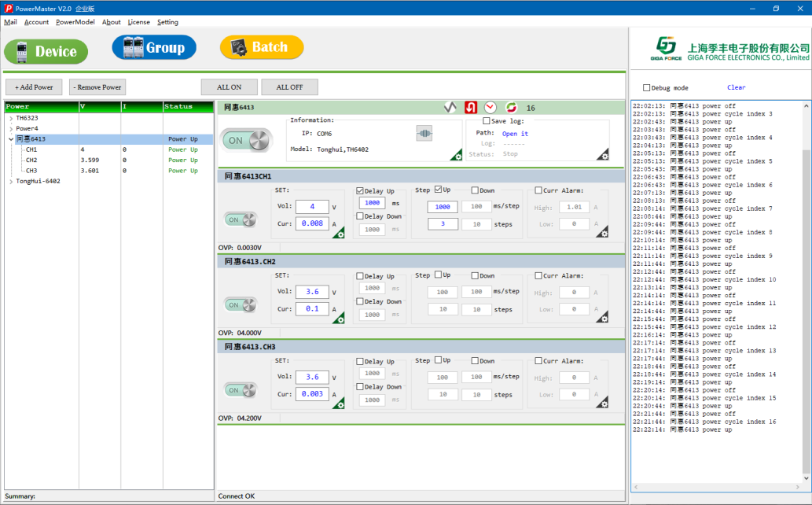Open the License menu
This screenshot has height=505, width=812.
139,22
